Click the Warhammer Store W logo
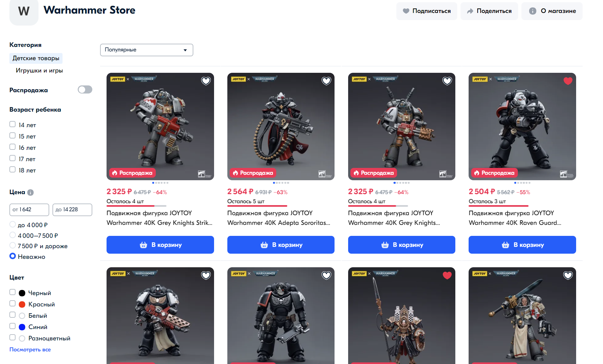The width and height of the screenshot is (603, 364). 24,12
